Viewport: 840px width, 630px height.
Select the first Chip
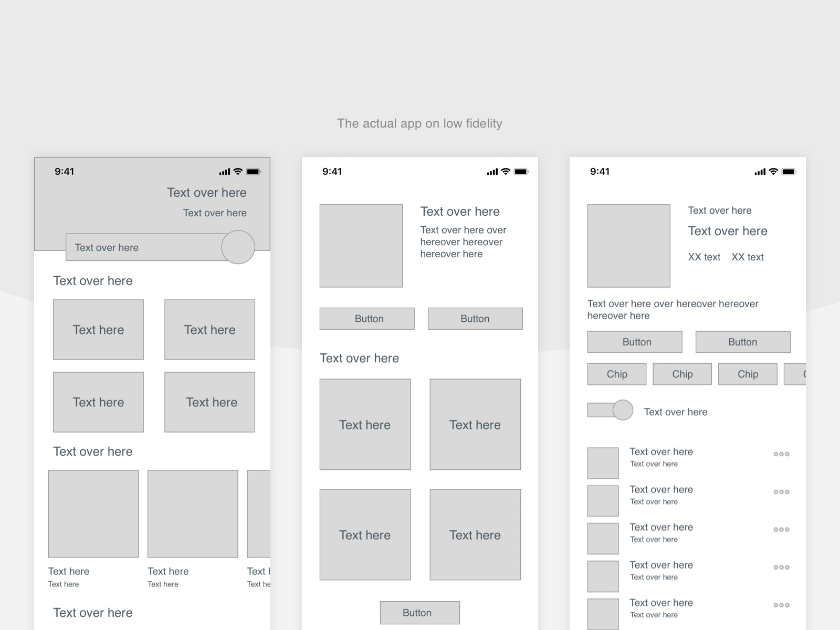pos(617,374)
